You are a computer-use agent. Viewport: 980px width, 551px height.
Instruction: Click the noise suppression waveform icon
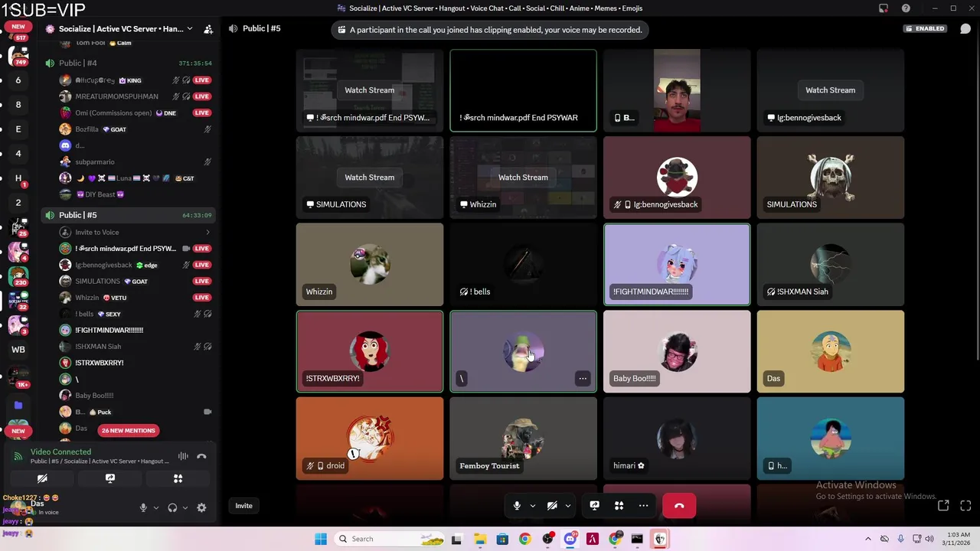point(183,456)
